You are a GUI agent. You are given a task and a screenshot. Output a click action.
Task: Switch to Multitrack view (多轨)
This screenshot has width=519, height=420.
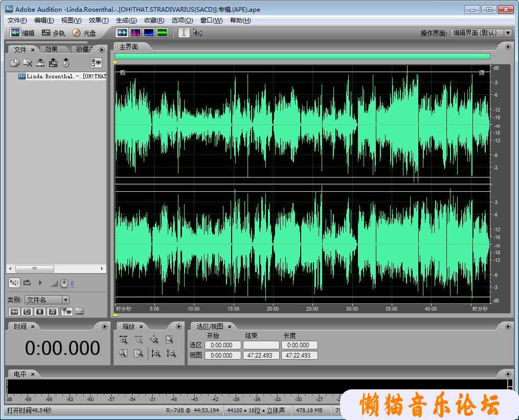tap(53, 32)
